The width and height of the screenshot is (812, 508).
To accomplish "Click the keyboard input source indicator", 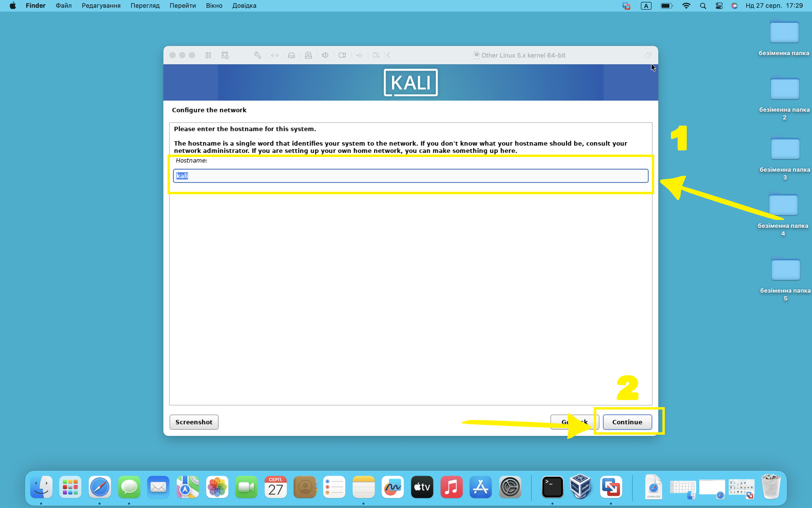I will (x=646, y=6).
